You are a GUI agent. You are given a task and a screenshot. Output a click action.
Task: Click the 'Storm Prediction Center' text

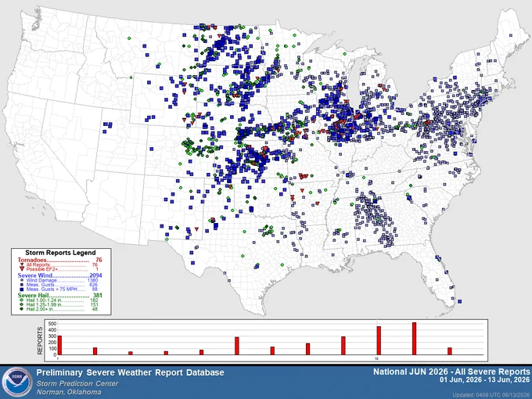coord(77,383)
